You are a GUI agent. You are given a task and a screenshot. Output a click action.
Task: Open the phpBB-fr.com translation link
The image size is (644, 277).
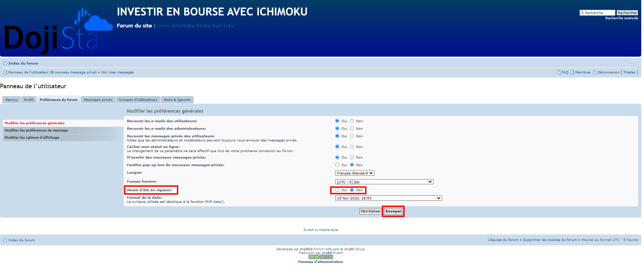332,253
